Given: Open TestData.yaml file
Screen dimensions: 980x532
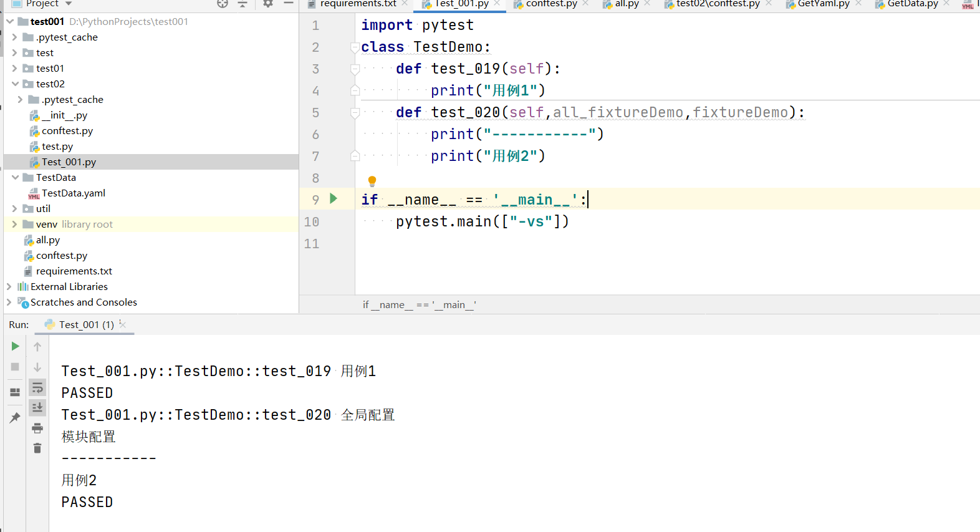Looking at the screenshot, I should click(x=73, y=193).
